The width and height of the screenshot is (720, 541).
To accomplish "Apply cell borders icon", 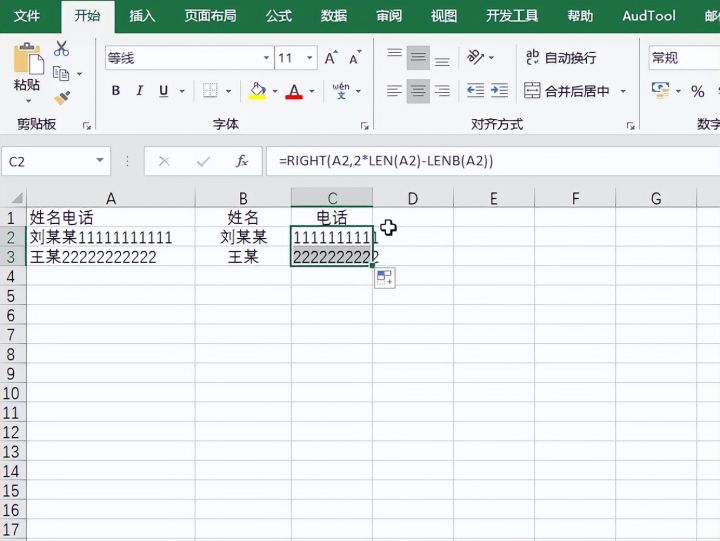I will pos(210,90).
